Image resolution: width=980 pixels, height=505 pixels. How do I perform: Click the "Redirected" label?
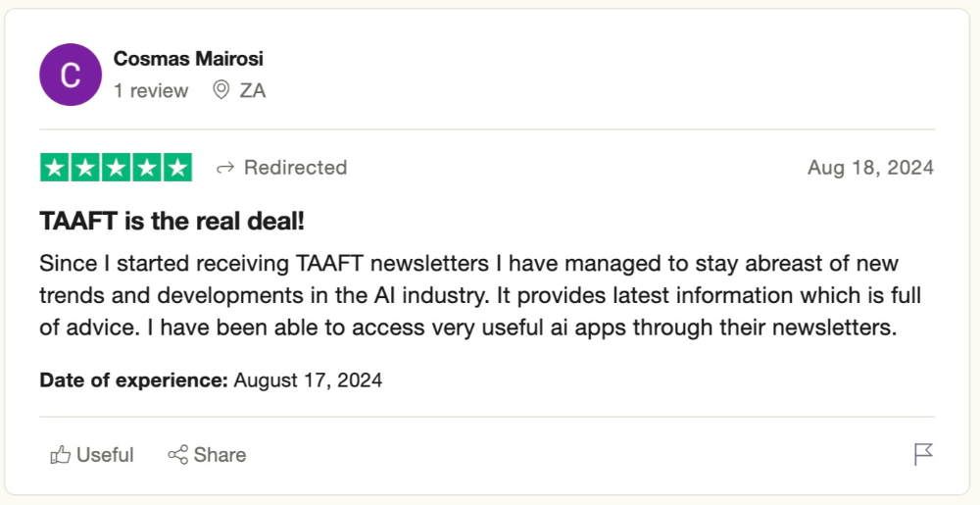click(295, 168)
